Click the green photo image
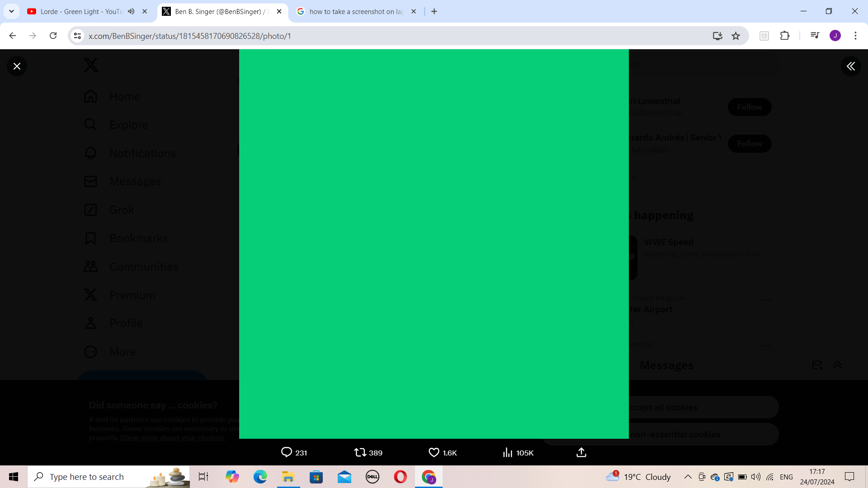Screen dimensions: 868x488 tap(434, 244)
